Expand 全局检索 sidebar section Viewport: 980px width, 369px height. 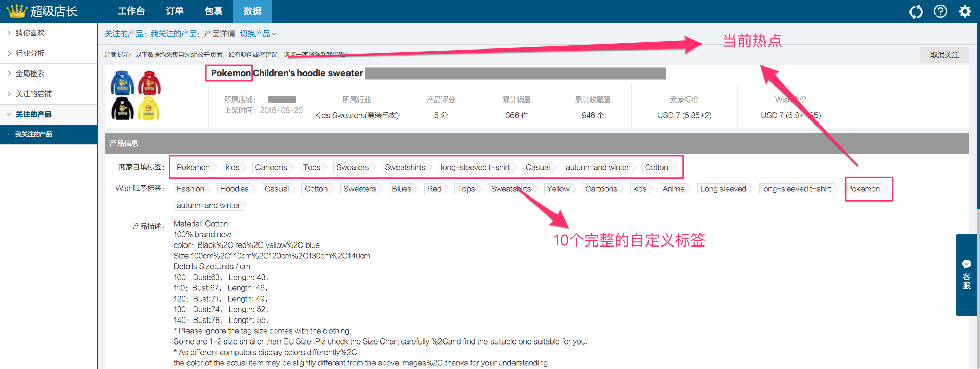tap(49, 73)
